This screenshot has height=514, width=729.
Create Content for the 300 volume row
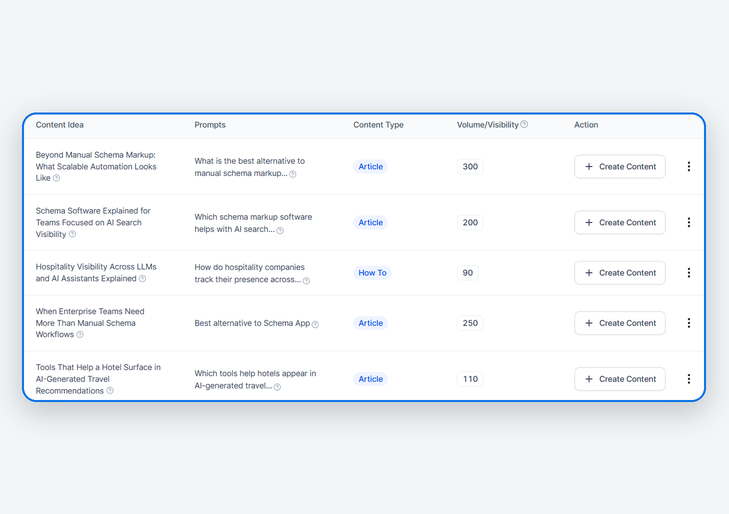620,166
